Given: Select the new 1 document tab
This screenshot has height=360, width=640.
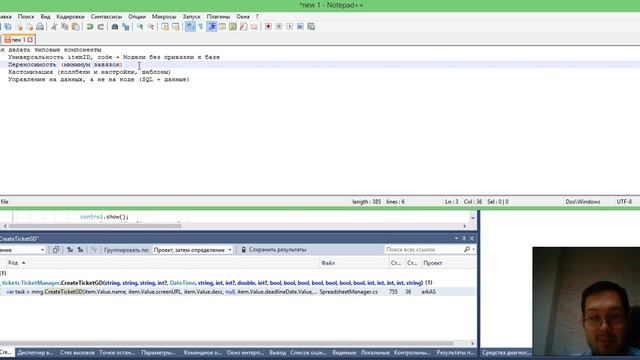Looking at the screenshot, I should coord(18,40).
